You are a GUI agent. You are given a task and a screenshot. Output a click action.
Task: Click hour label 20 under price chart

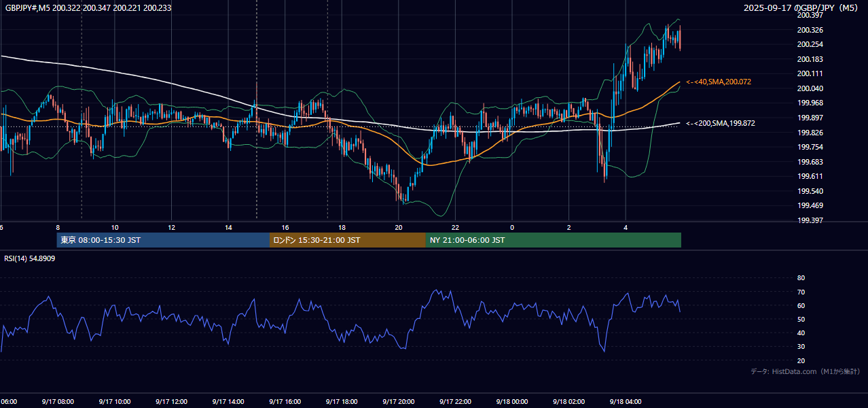coord(399,227)
